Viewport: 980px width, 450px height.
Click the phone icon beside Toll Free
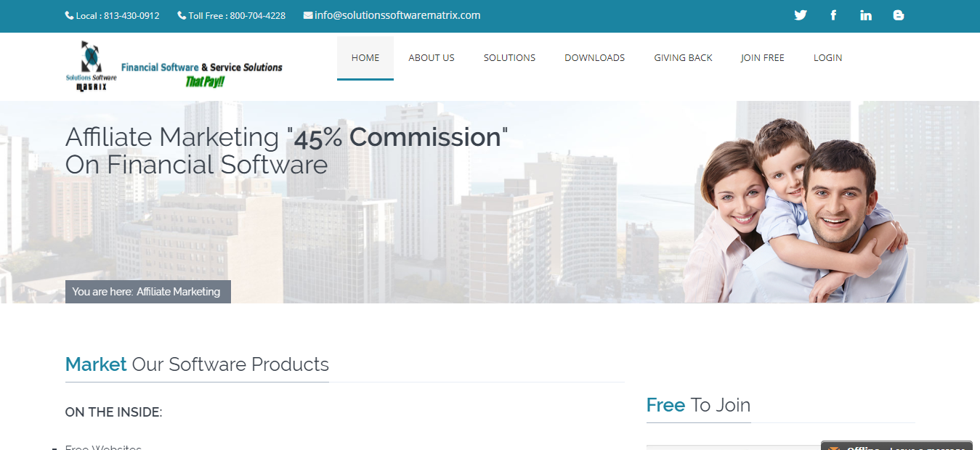182,15
